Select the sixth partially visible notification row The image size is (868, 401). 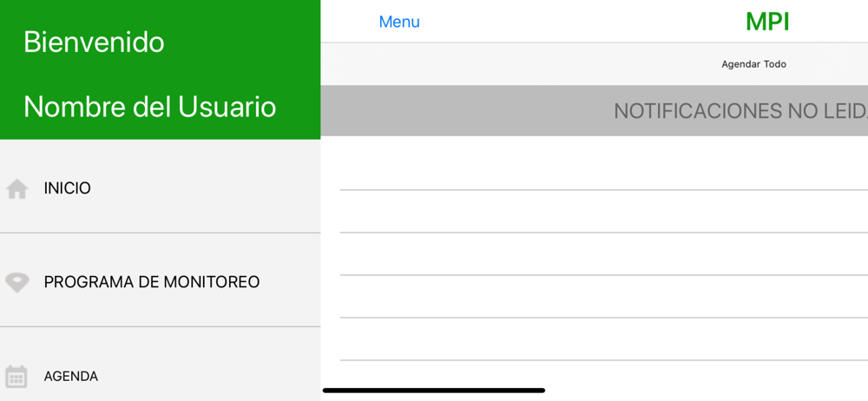(594, 381)
